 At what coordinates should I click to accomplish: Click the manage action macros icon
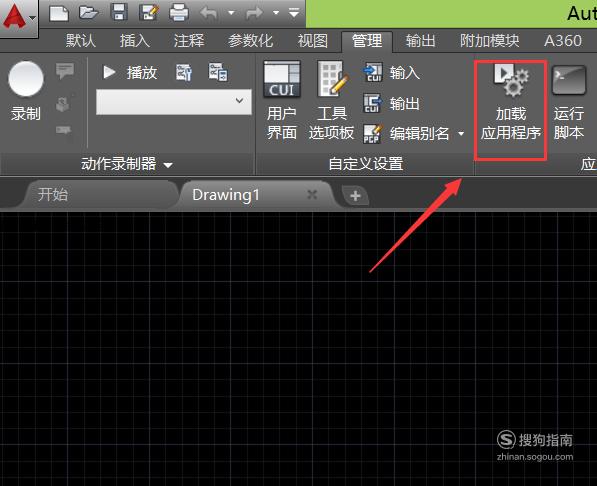pos(218,72)
